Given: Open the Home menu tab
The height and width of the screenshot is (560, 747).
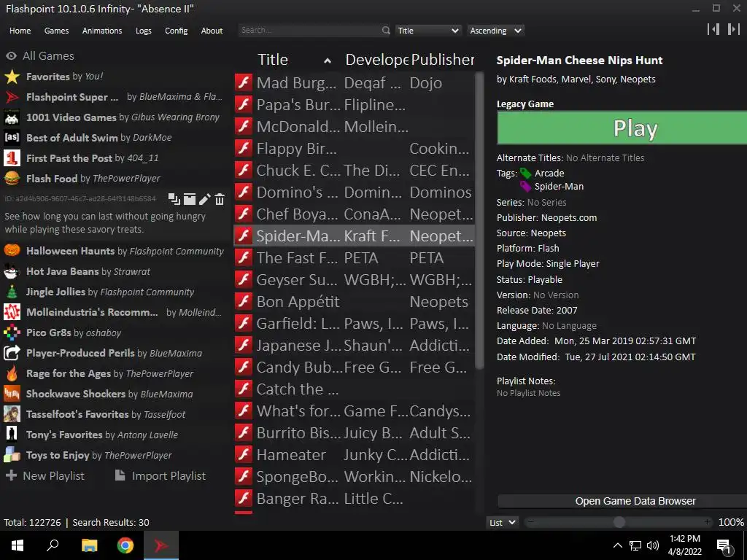Looking at the screenshot, I should [x=20, y=31].
